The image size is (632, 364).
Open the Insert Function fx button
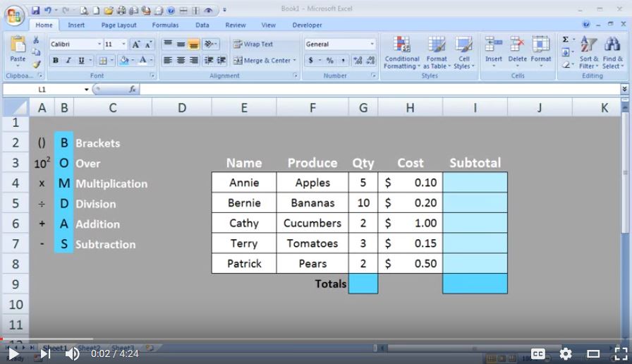(x=132, y=89)
